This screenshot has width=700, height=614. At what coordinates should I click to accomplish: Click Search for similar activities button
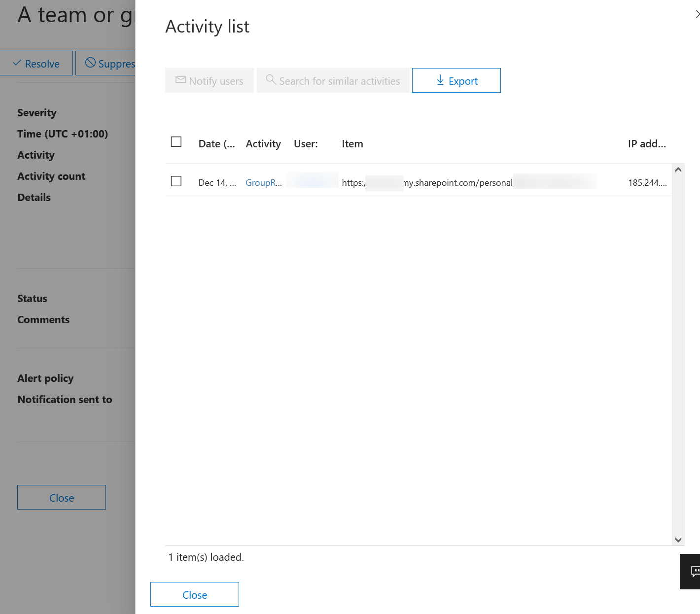(x=333, y=80)
